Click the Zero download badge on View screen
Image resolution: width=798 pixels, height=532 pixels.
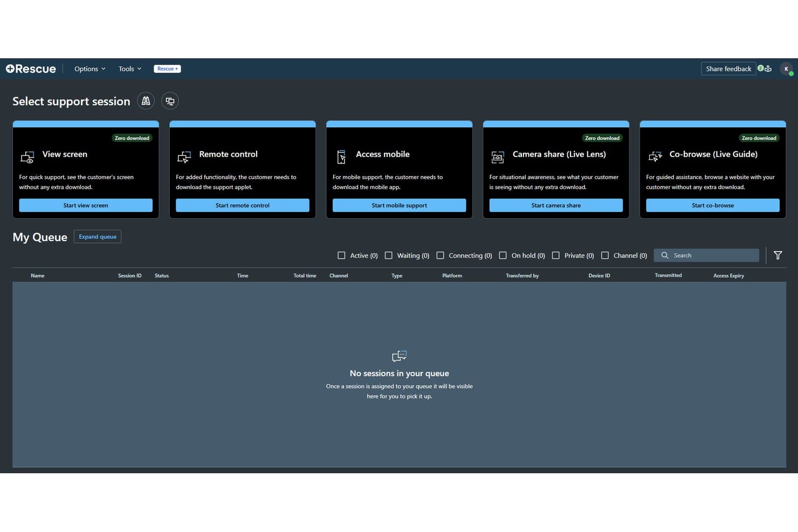pyautogui.click(x=132, y=138)
